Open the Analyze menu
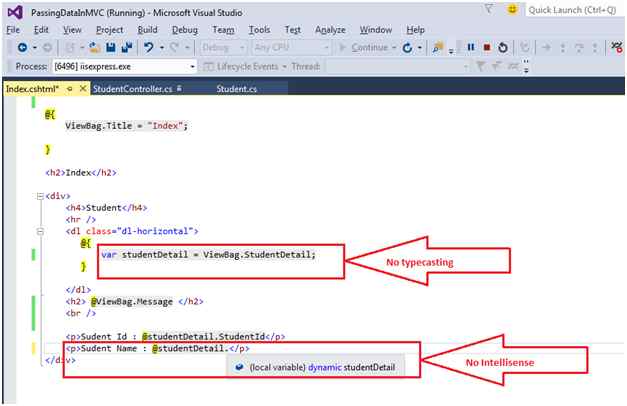 pos(330,30)
